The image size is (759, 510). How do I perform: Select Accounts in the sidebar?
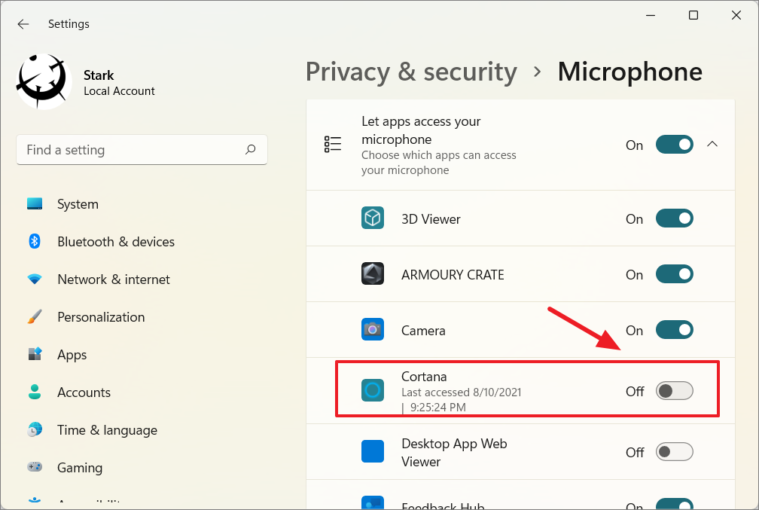[84, 392]
